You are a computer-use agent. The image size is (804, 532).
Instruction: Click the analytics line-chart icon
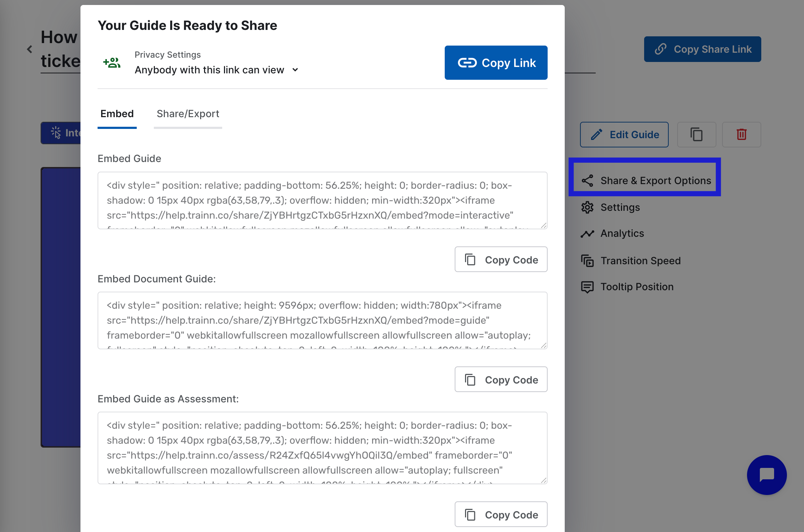(x=588, y=234)
